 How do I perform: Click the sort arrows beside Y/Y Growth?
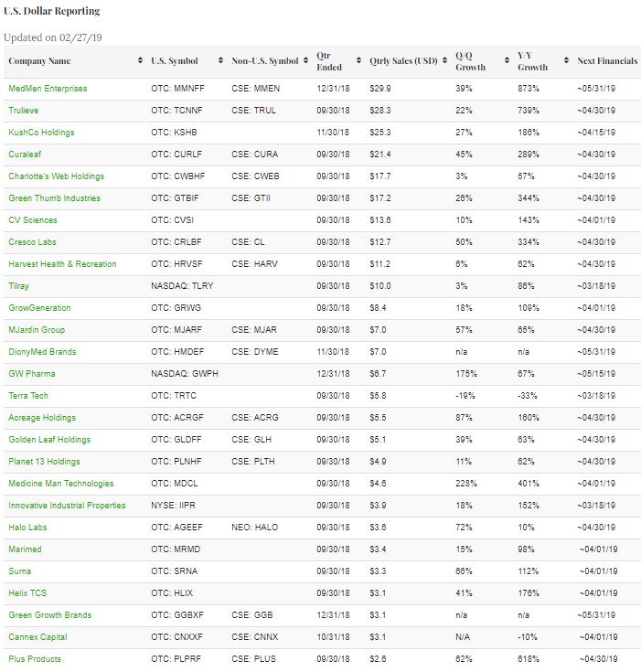567,61
